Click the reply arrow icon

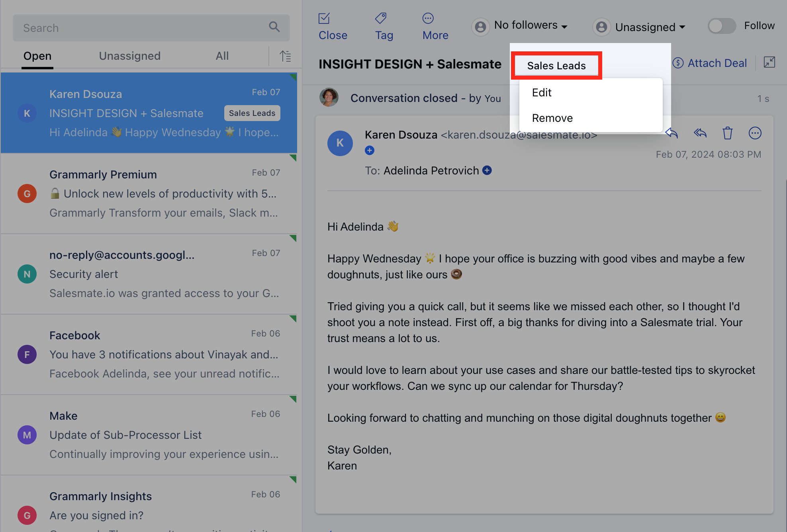(x=672, y=133)
